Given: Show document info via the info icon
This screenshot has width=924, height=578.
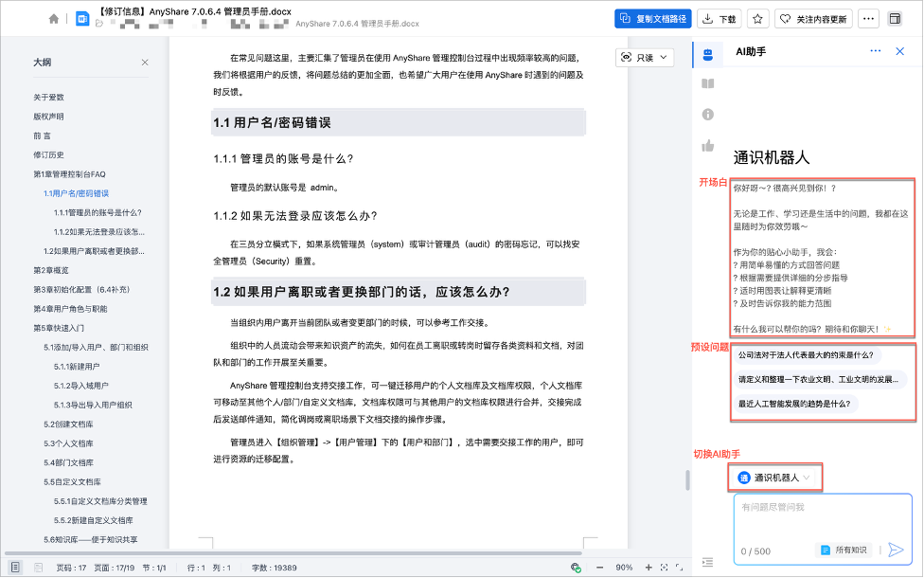Looking at the screenshot, I should (708, 115).
